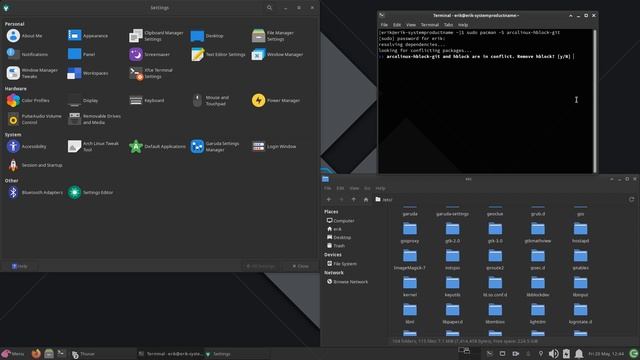
Task: Go to home folder via Thunar toolbar
Action: (x=366, y=199)
